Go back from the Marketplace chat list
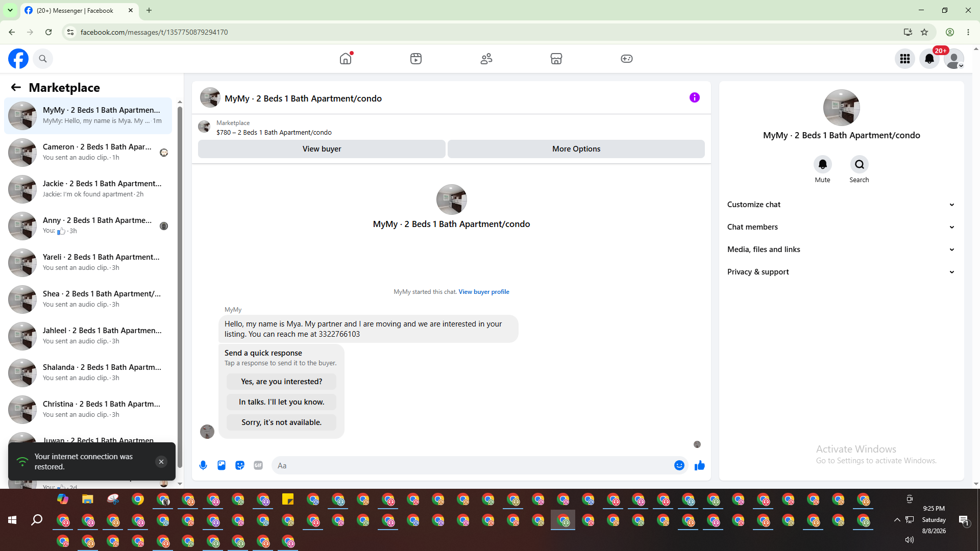 pos(16,87)
